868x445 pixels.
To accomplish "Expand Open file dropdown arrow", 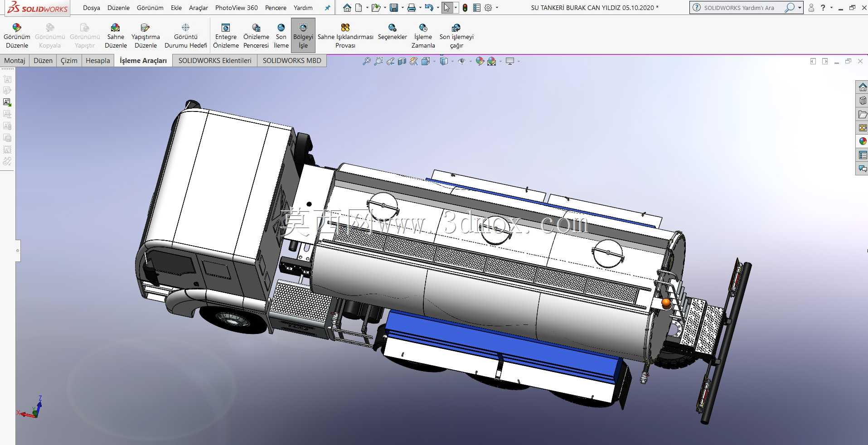I will click(x=385, y=8).
